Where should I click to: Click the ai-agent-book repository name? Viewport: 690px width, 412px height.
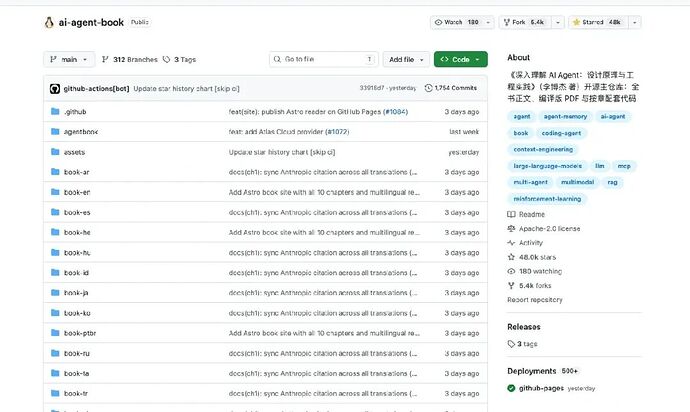[x=91, y=22]
